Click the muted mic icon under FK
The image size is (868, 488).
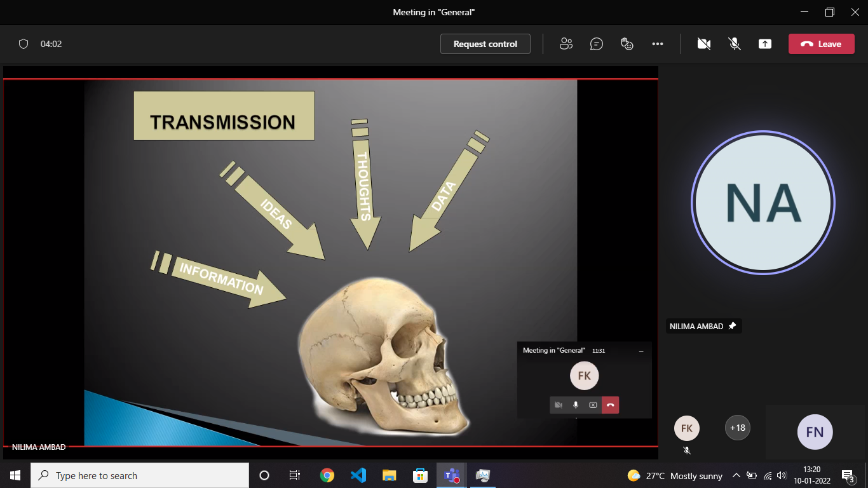coord(687,450)
